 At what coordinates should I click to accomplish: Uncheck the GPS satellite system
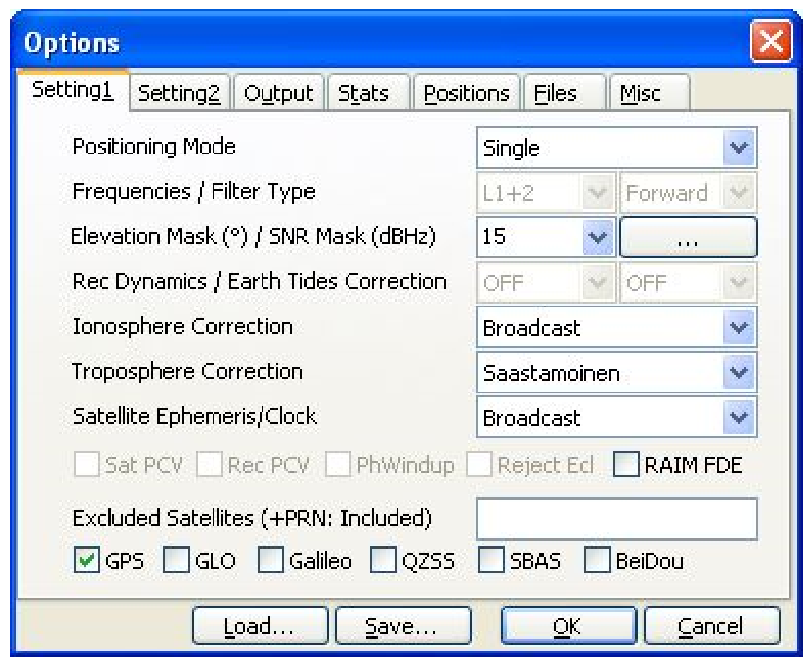click(x=87, y=560)
